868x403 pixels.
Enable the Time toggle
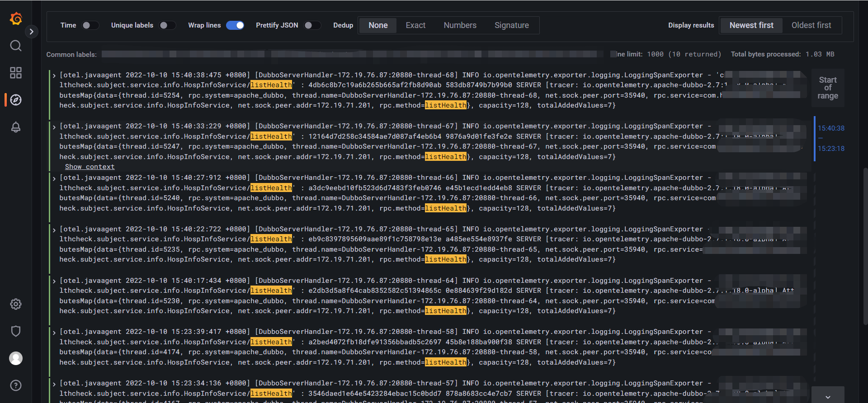pyautogui.click(x=90, y=25)
